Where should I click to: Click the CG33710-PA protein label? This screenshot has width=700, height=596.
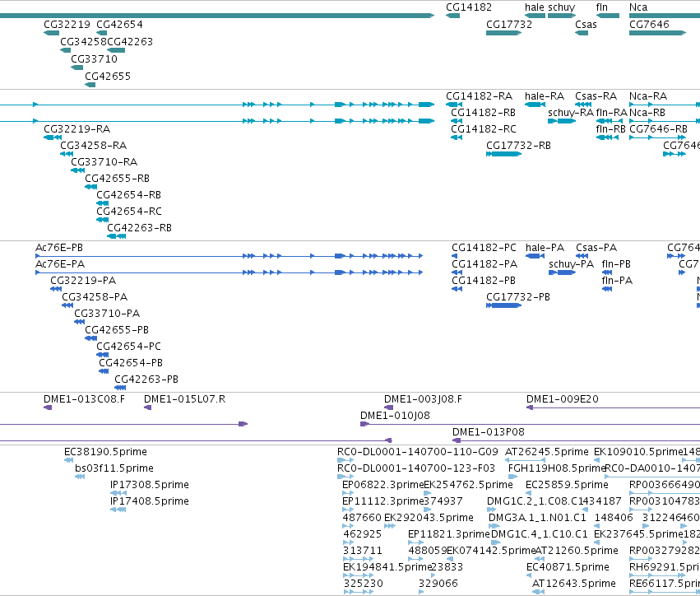107,314
